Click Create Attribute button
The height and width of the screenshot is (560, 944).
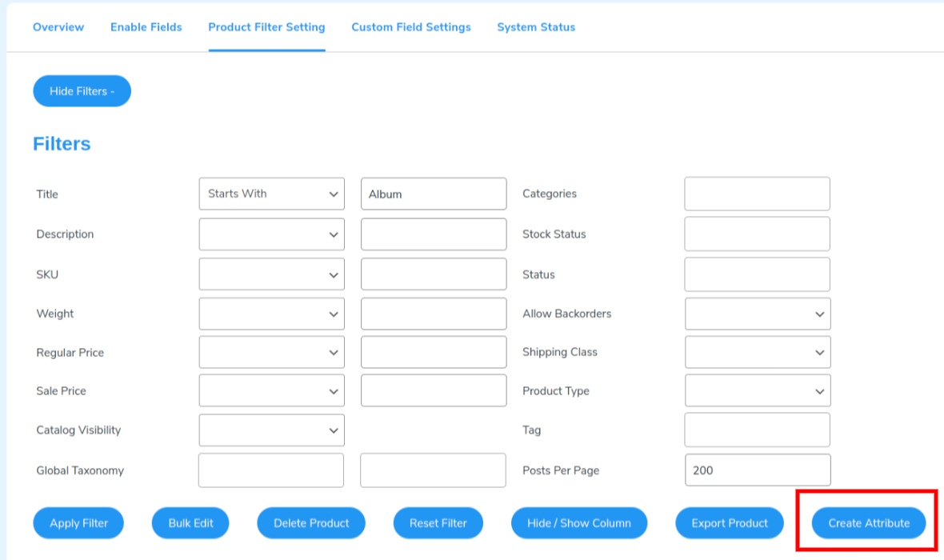pyautogui.click(x=869, y=522)
